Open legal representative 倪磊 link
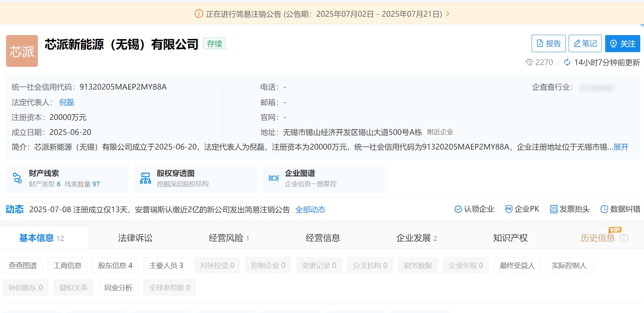644x313 pixels. coord(66,102)
